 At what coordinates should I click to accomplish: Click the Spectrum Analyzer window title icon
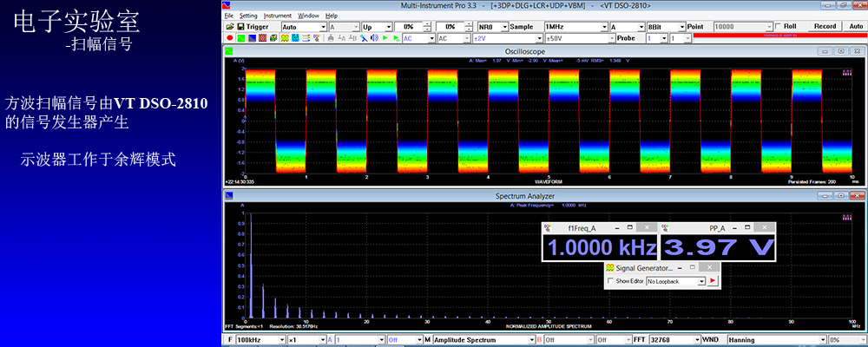pos(227,196)
